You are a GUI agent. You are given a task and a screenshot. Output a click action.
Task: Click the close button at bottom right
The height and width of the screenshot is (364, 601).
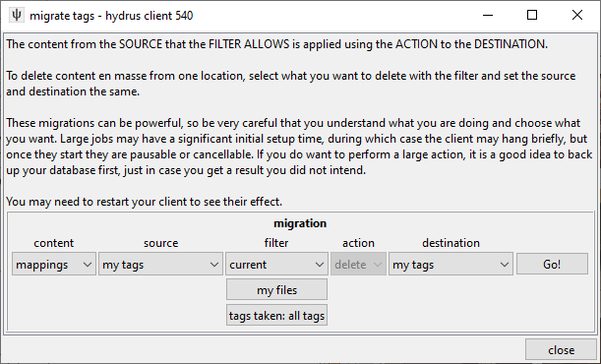click(561, 350)
